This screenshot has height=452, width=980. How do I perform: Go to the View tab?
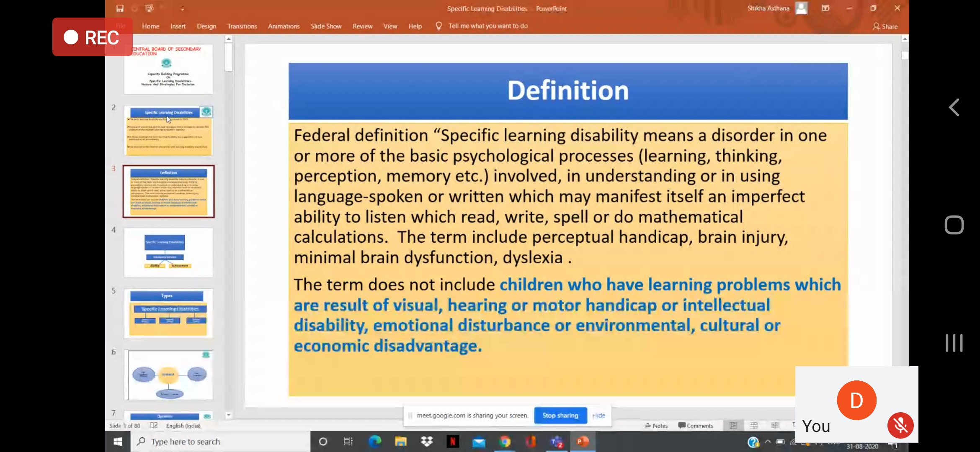tap(390, 26)
